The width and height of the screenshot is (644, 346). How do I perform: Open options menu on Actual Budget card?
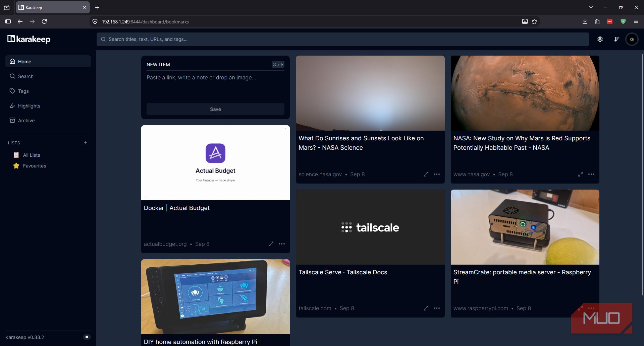pos(282,244)
